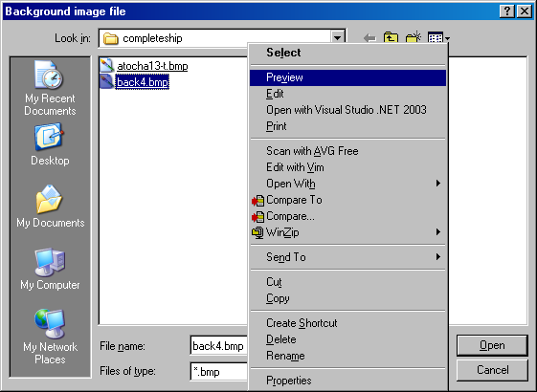Click the Cancel button

(x=492, y=370)
